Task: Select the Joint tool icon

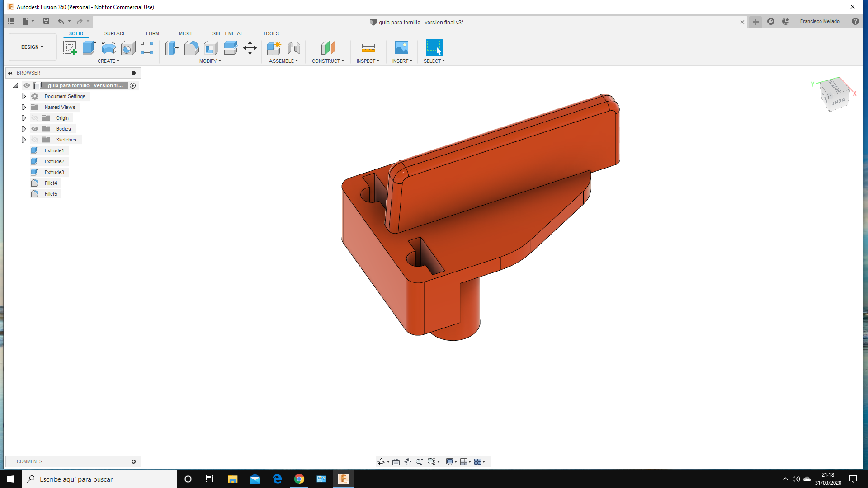Action: point(294,47)
